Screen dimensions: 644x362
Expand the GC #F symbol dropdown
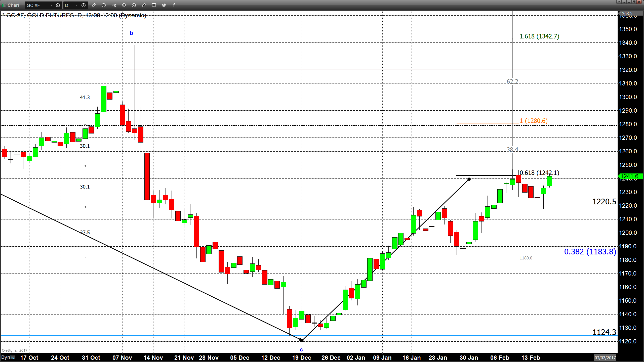[x=51, y=5]
